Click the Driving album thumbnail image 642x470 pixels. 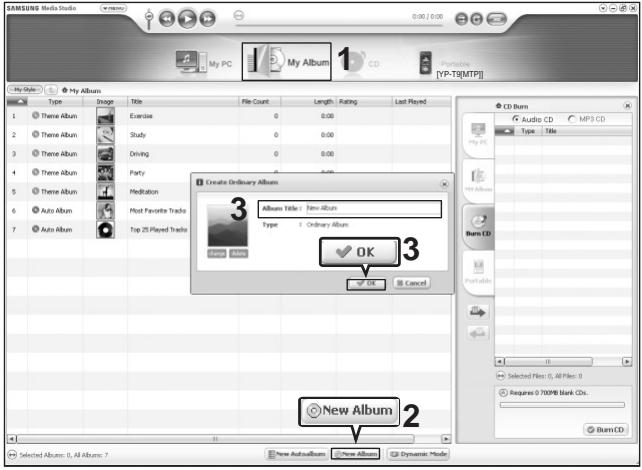coord(105,154)
